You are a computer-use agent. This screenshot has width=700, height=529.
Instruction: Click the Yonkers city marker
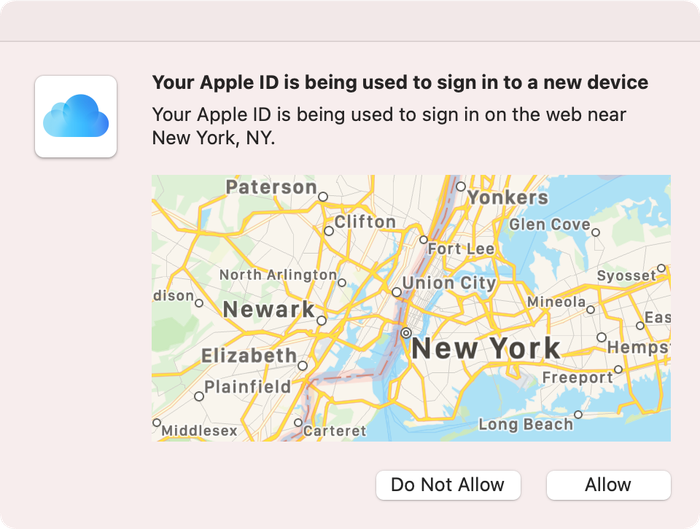click(x=461, y=187)
